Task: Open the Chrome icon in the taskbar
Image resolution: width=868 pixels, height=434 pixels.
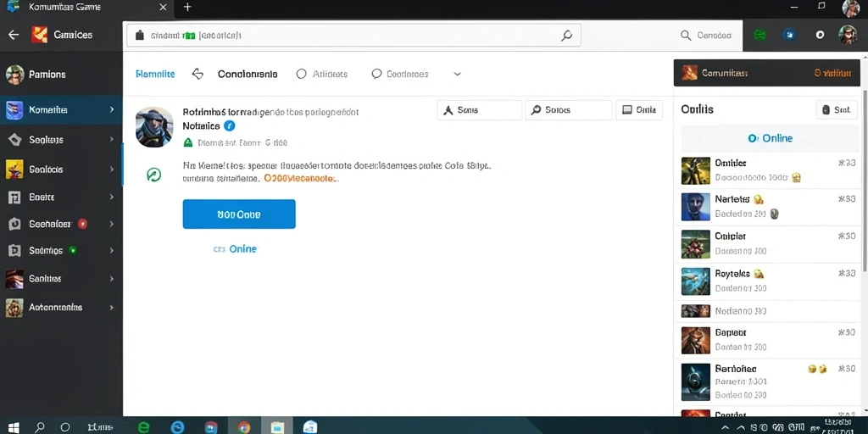Action: pos(244,427)
